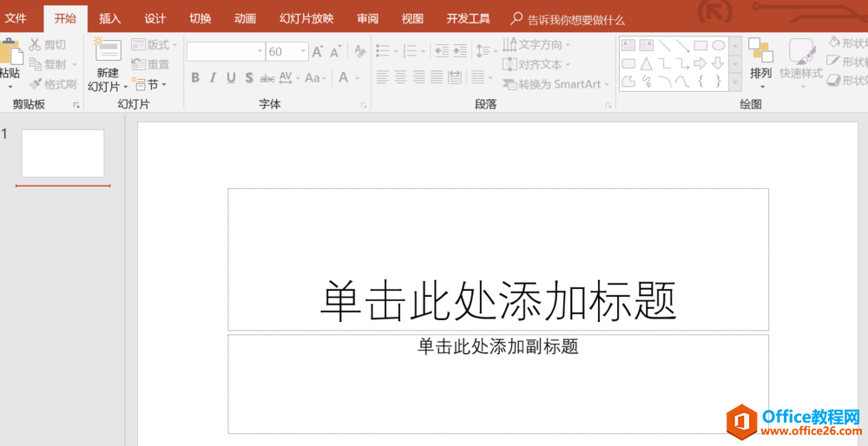Open the Slide Show (幻灯片放映) tab

[306, 18]
